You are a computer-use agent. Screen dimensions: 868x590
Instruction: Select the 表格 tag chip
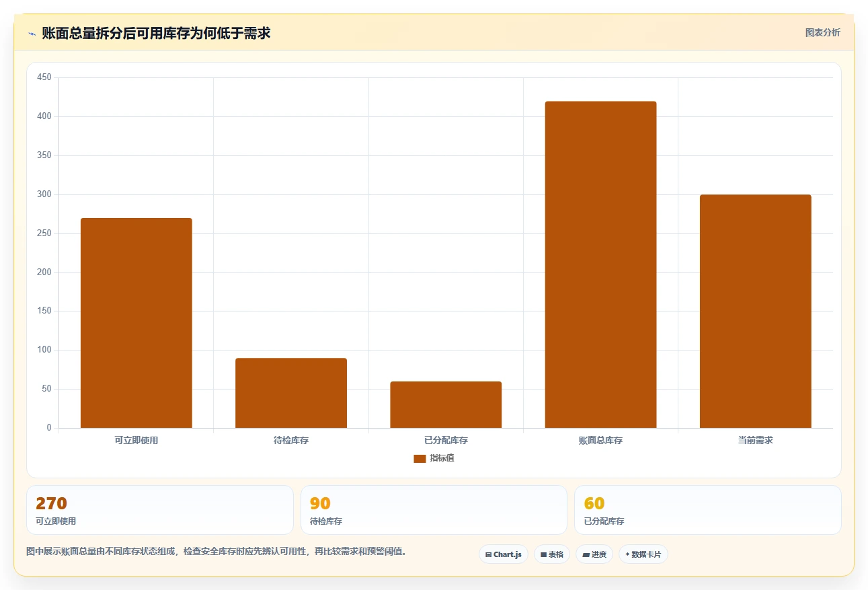coord(552,554)
